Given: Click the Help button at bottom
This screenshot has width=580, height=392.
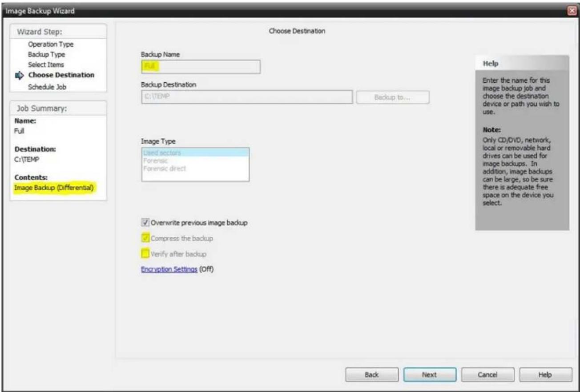Looking at the screenshot, I should [545, 375].
